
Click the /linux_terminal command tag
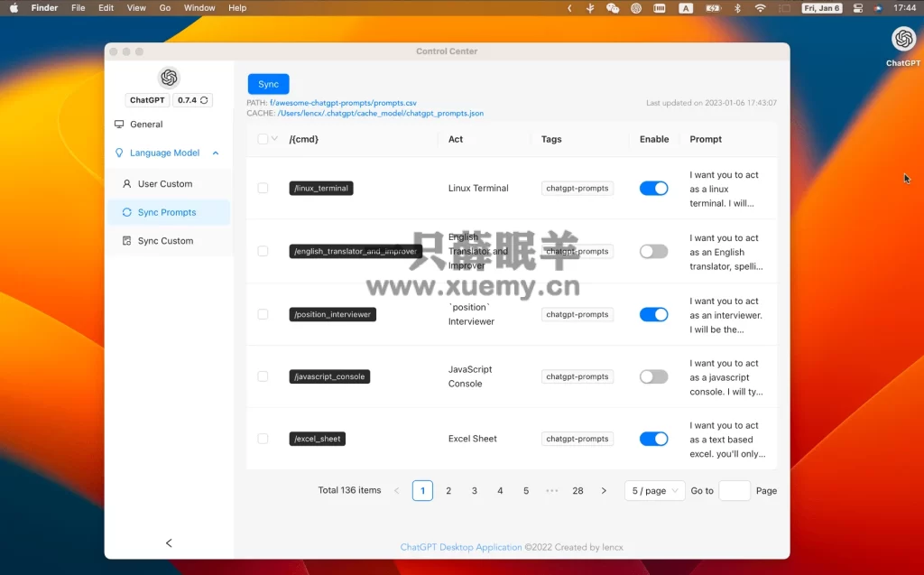pyautogui.click(x=321, y=188)
